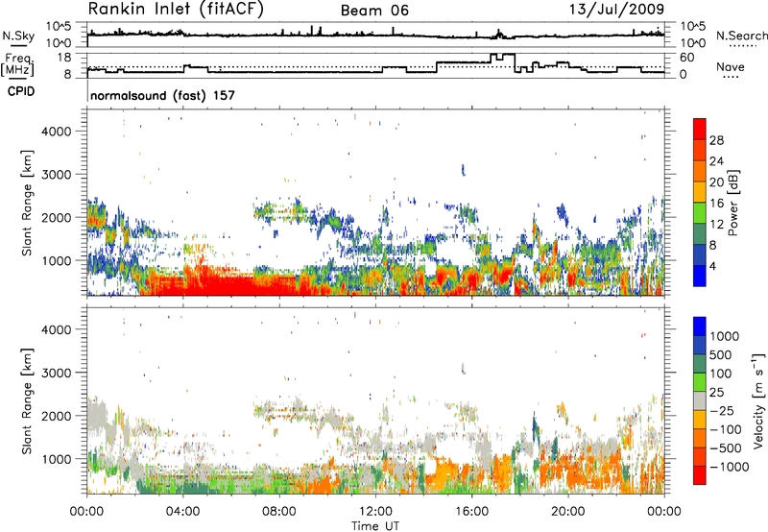Click the left "10^5" noise axis tick
The height and width of the screenshot is (532, 768).
(59, 27)
